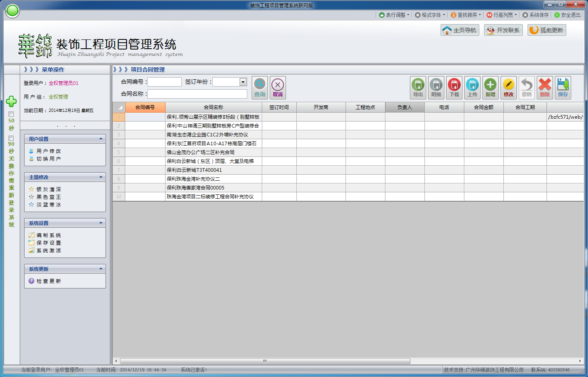Click the 修改 edit icon
Image resolution: width=588 pixels, height=377 pixels.
click(508, 87)
